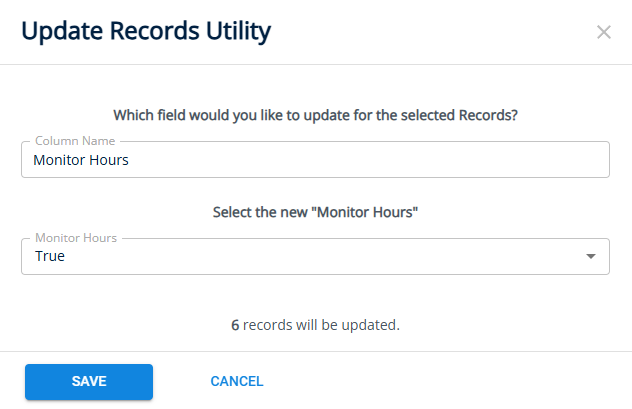The image size is (632, 409).
Task: Click the small "Column Name" floating label
Action: tap(75, 141)
